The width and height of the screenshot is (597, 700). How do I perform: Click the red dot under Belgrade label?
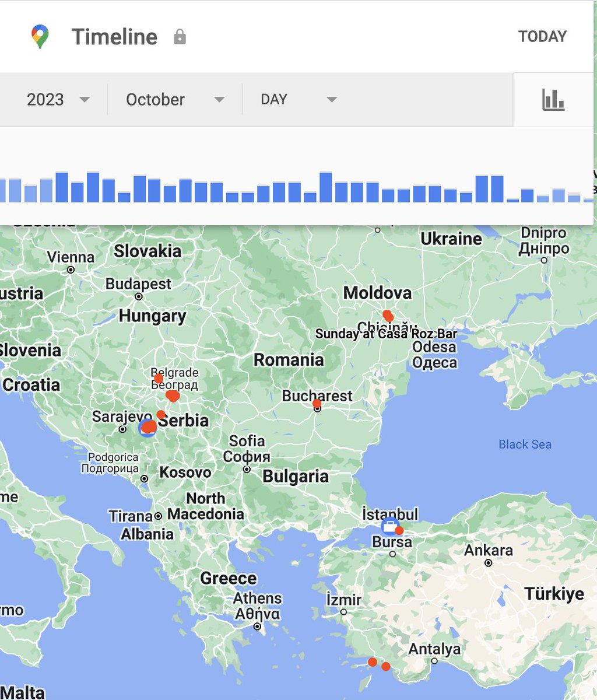click(158, 379)
